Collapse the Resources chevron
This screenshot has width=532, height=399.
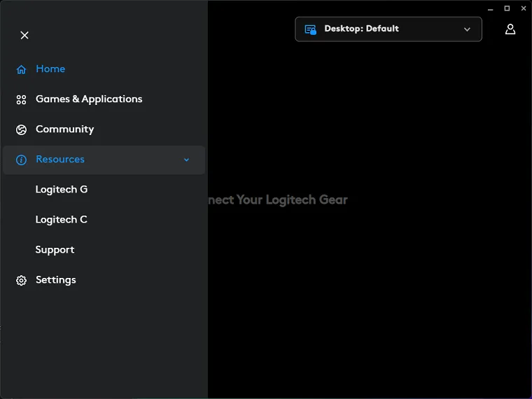coord(186,160)
